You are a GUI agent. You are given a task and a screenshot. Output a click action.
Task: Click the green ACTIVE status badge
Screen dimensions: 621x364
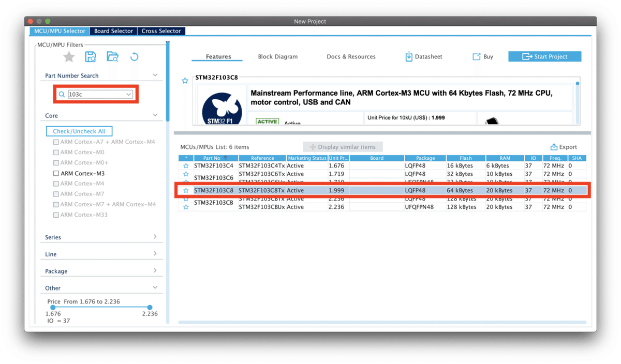[x=267, y=122]
